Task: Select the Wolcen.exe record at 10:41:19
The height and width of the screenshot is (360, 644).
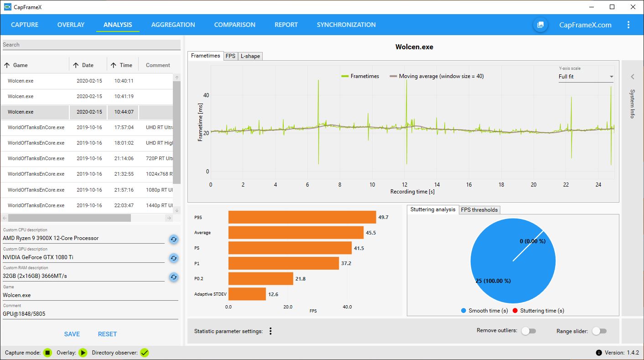Action: click(87, 96)
